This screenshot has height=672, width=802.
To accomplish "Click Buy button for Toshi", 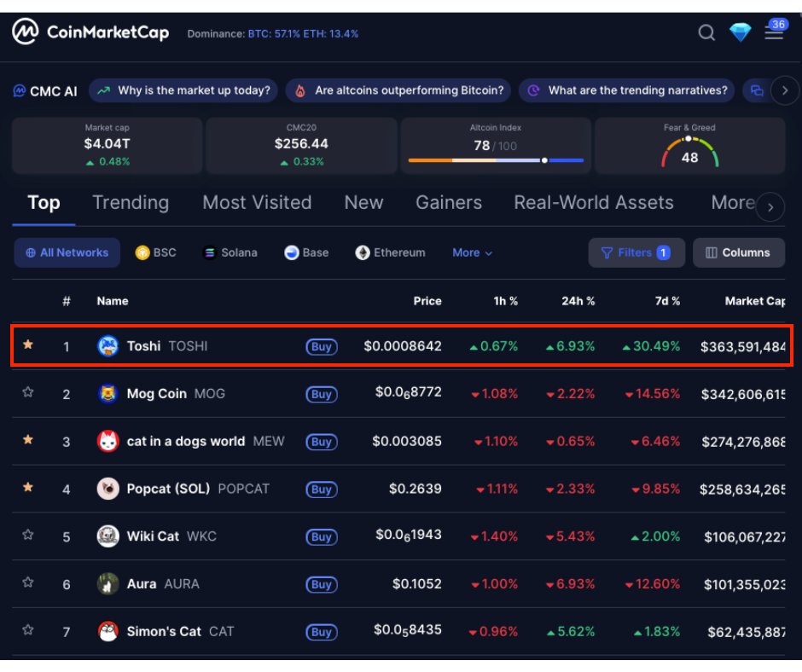I will pyautogui.click(x=321, y=347).
